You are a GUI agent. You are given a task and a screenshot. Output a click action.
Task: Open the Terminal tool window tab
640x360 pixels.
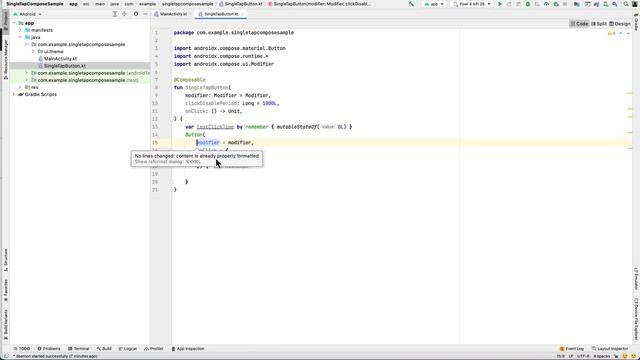[78, 349]
